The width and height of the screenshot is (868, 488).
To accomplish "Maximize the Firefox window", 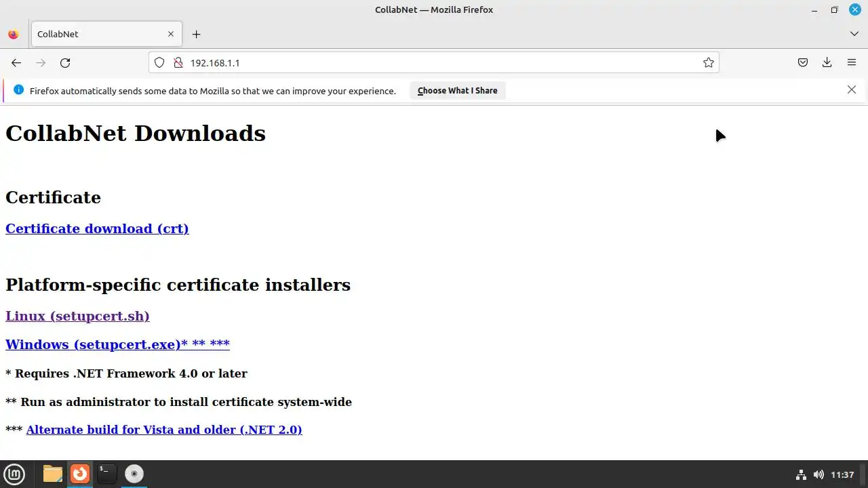I will click(835, 9).
